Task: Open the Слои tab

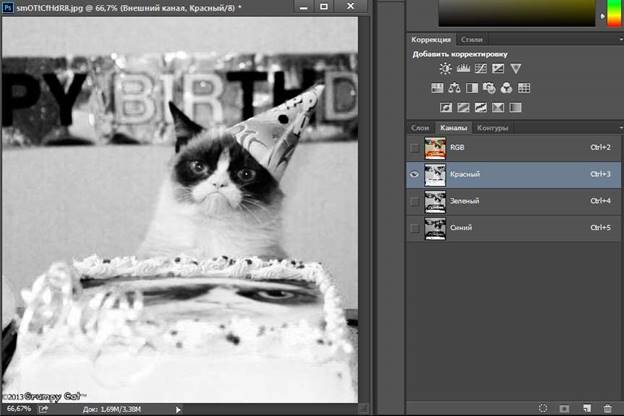Action: (x=420, y=128)
